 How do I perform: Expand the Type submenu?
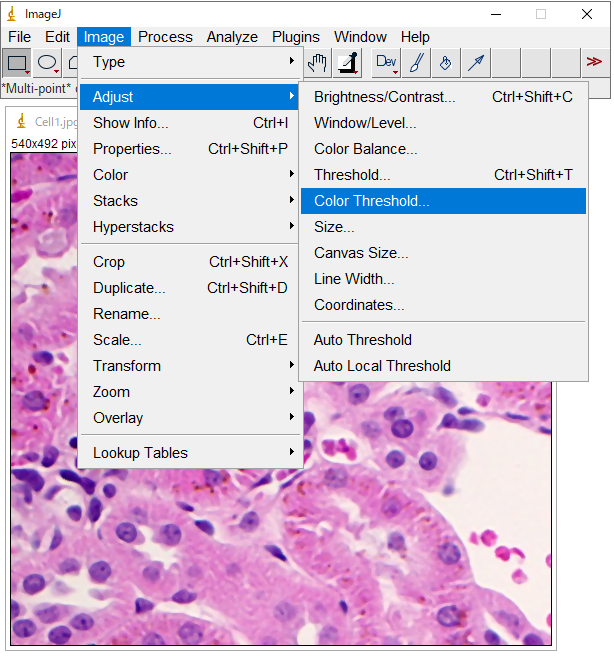190,62
